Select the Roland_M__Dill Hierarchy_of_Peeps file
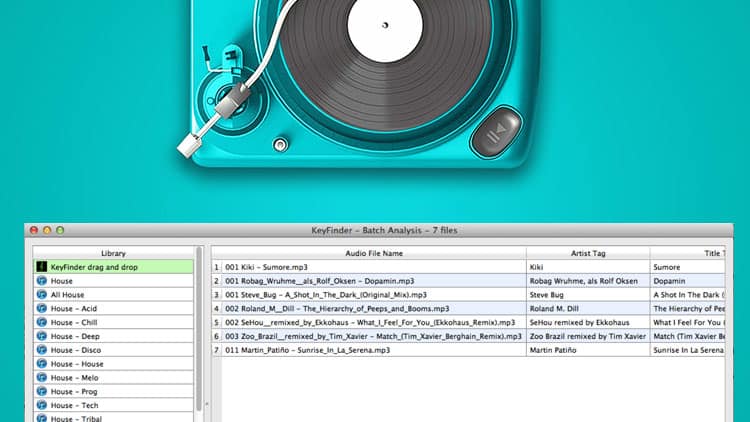This screenshot has height=422, width=750. (x=374, y=309)
